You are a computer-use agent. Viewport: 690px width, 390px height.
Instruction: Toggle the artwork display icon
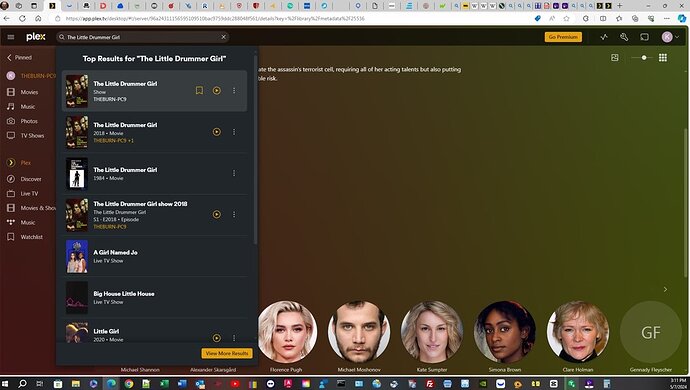[x=615, y=58]
